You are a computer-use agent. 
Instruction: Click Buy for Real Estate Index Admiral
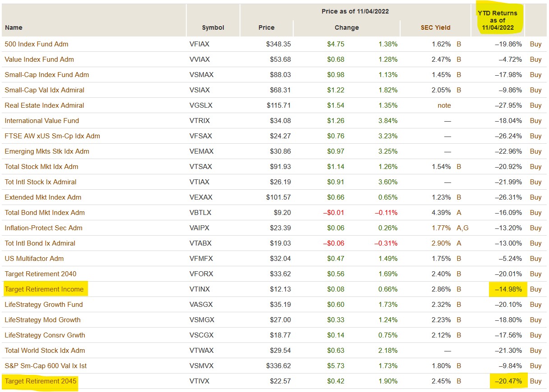(535, 105)
